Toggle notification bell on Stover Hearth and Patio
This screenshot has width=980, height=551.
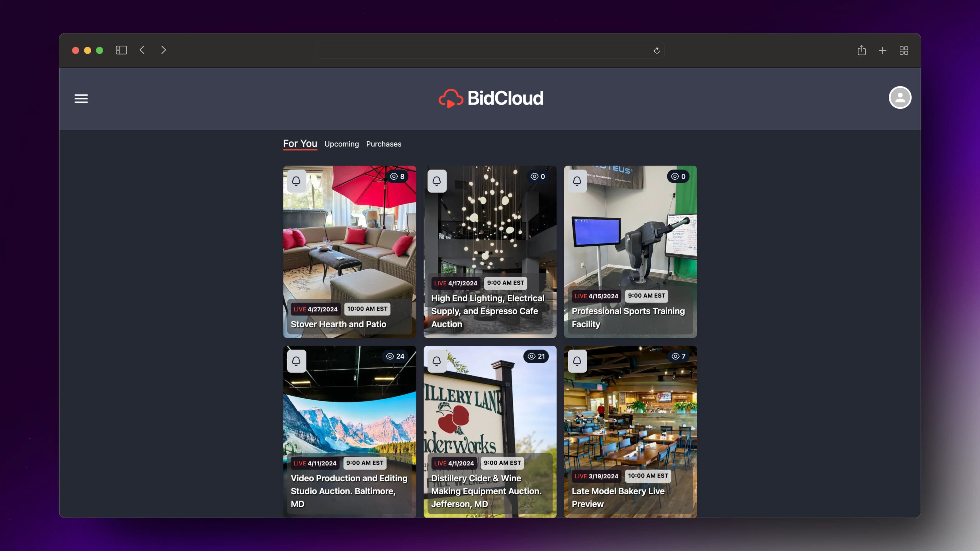296,181
